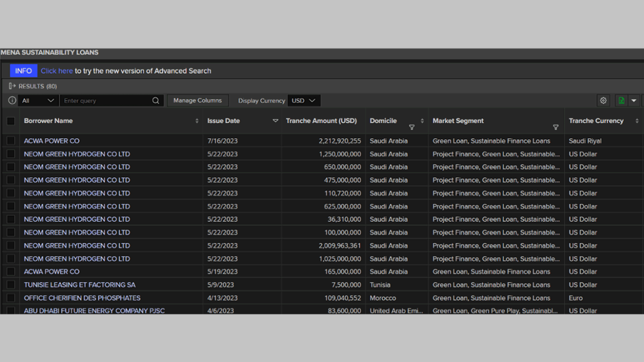The width and height of the screenshot is (644, 362).
Task: Click the Manage Columns button
Action: 198,100
